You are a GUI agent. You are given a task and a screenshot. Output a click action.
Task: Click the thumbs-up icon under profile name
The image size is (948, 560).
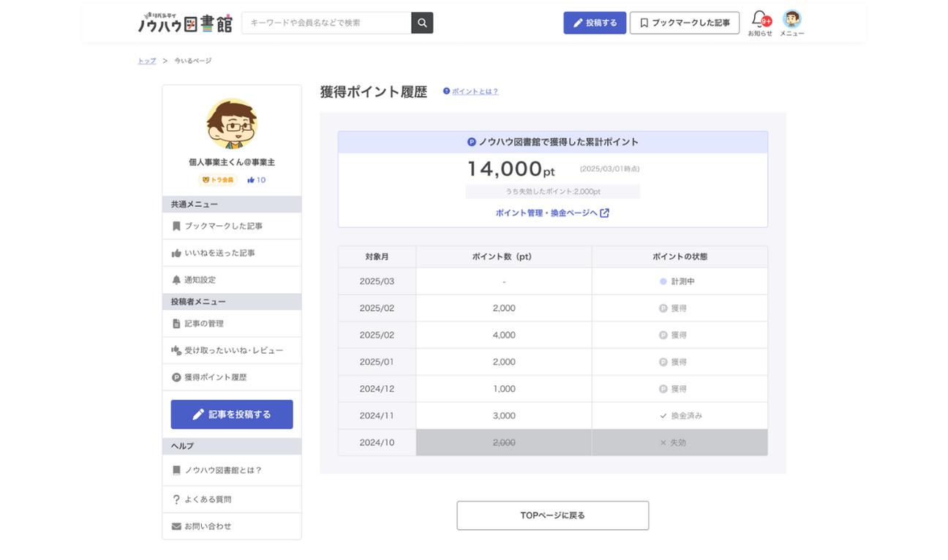(x=251, y=180)
